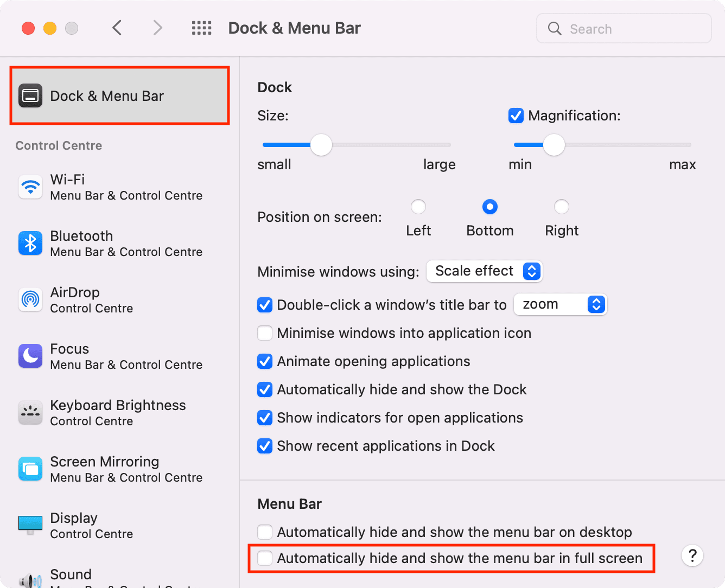Open AirDrop settings via its icon
The width and height of the screenshot is (725, 588).
[x=30, y=300]
